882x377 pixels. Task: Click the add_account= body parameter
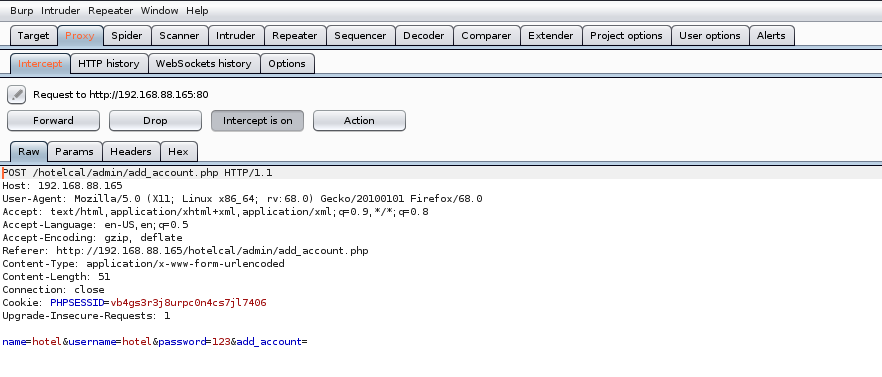tap(272, 342)
